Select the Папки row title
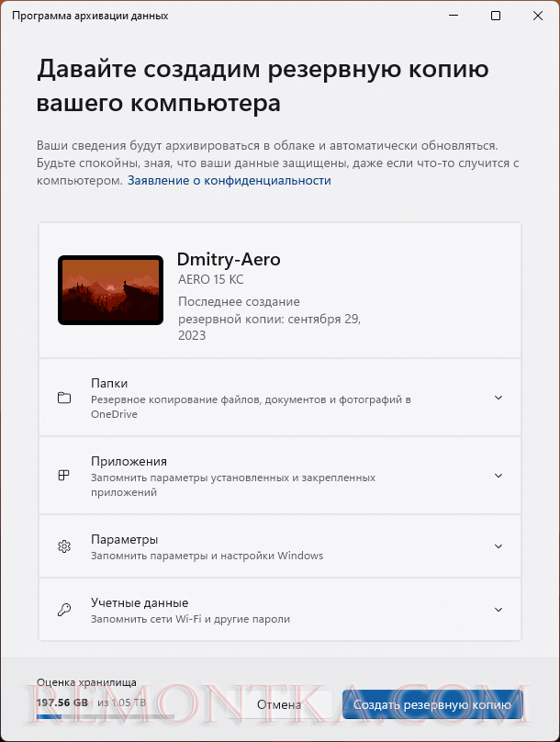 [109, 383]
